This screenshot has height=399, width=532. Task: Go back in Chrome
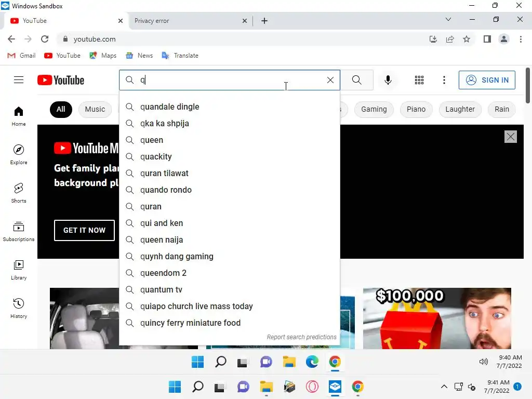[11, 39]
